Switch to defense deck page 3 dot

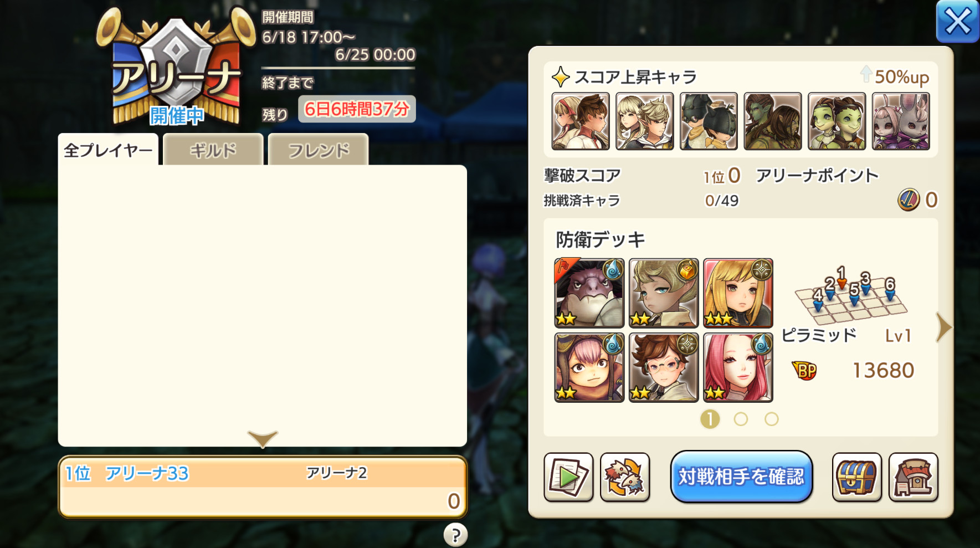772,419
